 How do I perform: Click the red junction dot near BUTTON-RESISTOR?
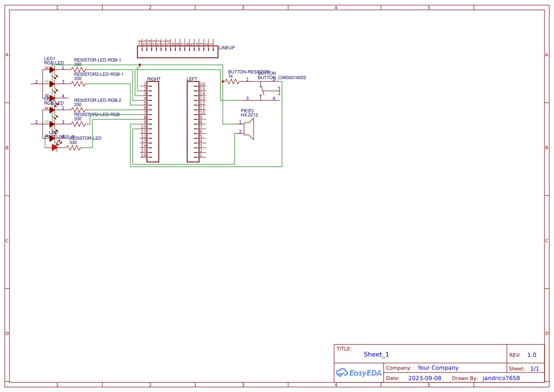[x=223, y=82]
